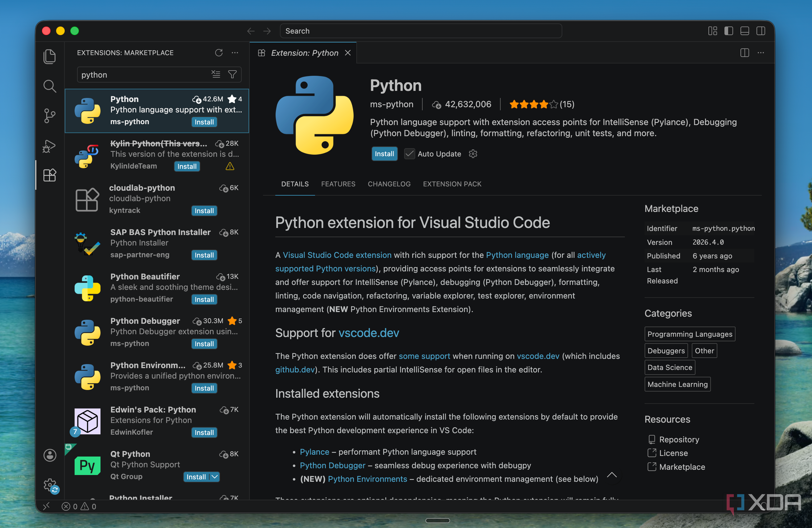Open Views and More Actions for Extensions

235,52
